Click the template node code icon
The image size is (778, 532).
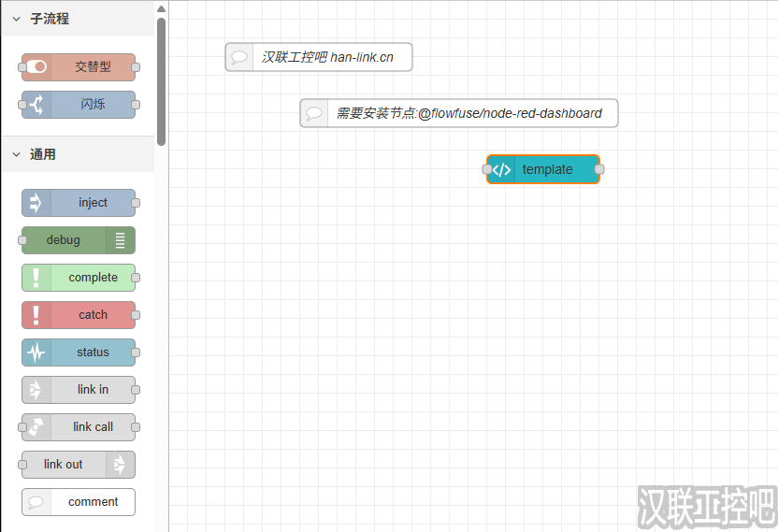tap(502, 169)
